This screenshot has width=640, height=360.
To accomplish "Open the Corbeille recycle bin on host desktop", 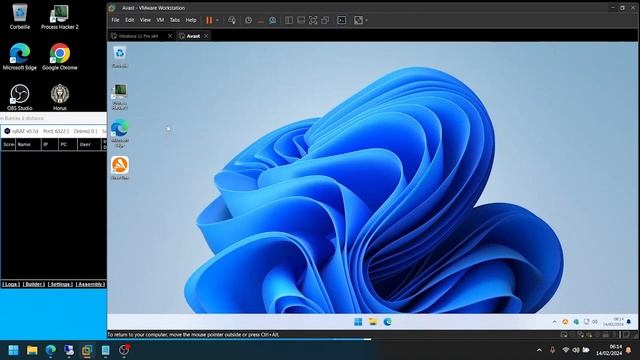I will (20, 16).
